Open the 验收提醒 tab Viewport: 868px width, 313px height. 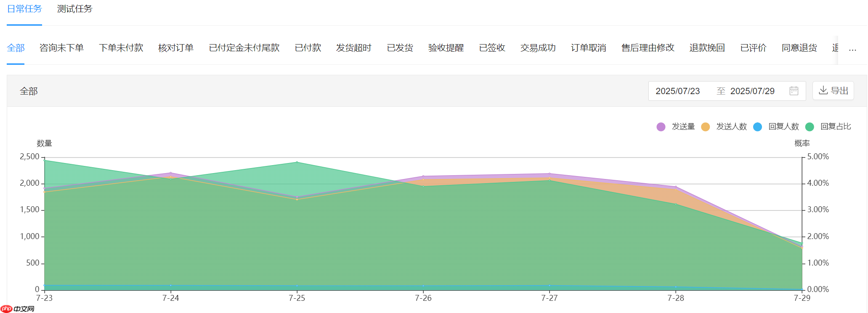click(x=446, y=48)
